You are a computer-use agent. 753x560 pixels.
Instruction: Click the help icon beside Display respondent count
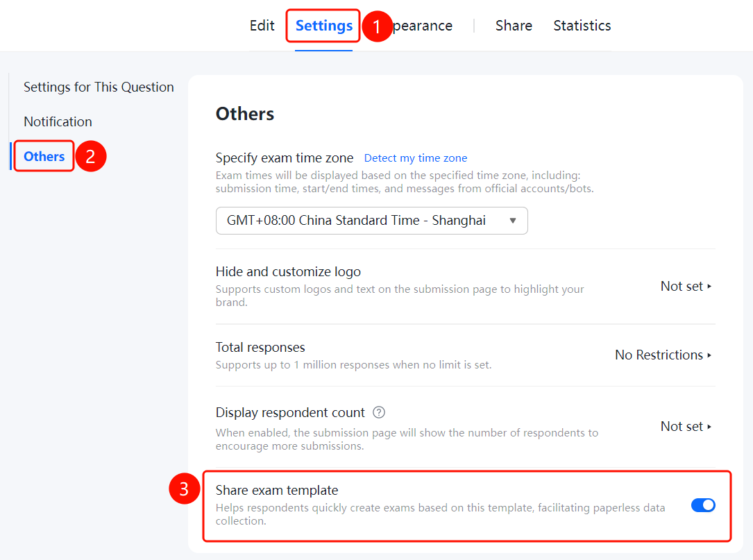point(379,413)
